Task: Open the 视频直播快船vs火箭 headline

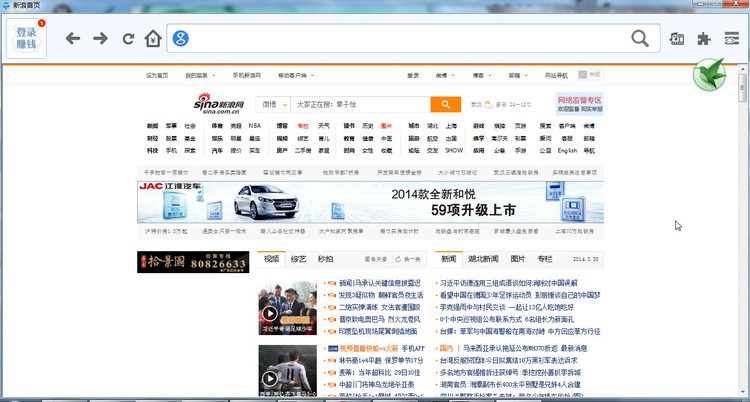Action: (x=370, y=348)
